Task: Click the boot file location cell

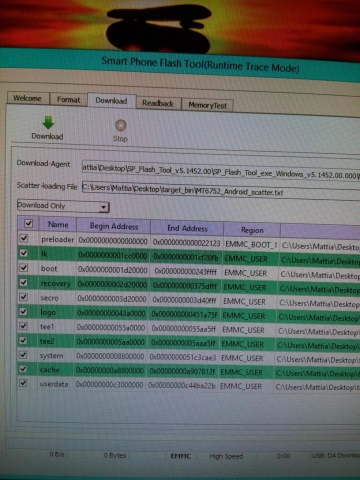Action: (x=319, y=275)
